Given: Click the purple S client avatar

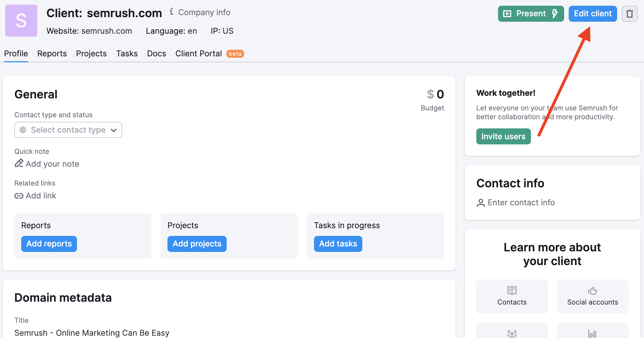Looking at the screenshot, I should coord(21,21).
